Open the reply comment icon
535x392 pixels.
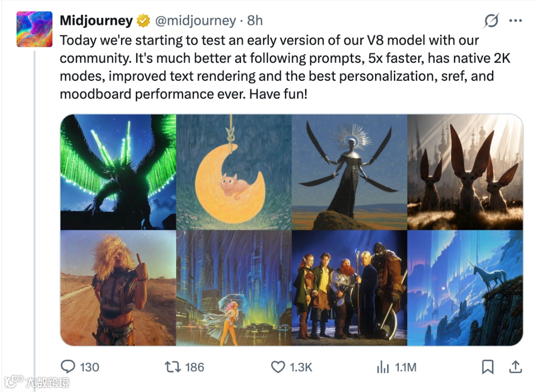[68, 367]
